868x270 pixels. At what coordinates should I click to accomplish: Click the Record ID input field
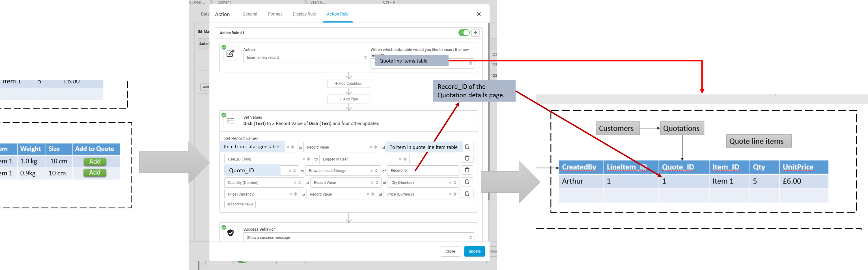pos(423,171)
